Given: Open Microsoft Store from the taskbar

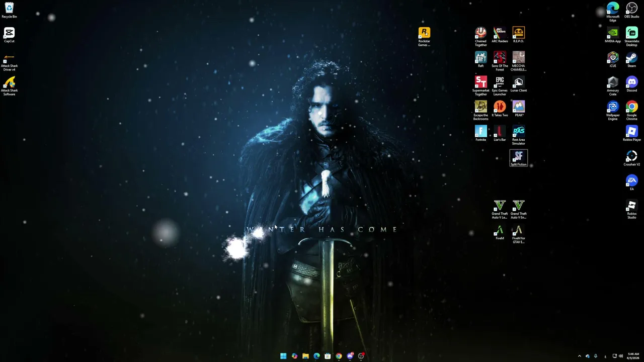Looking at the screenshot, I should (328, 356).
